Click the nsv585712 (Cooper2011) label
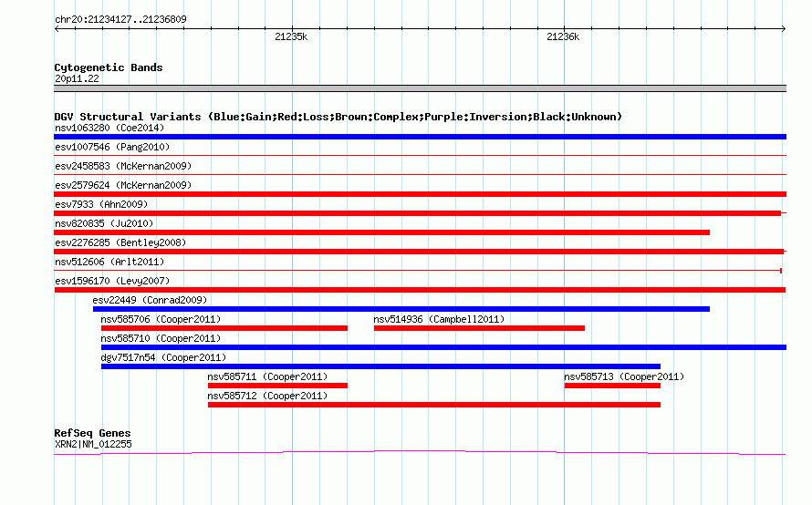 267,396
